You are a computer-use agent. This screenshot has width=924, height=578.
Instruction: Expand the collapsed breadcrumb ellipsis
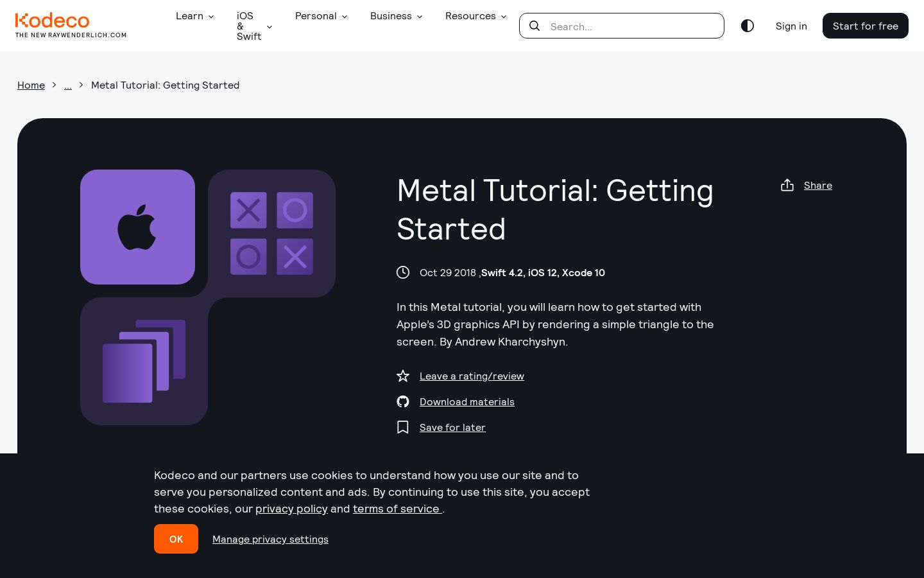tap(68, 85)
